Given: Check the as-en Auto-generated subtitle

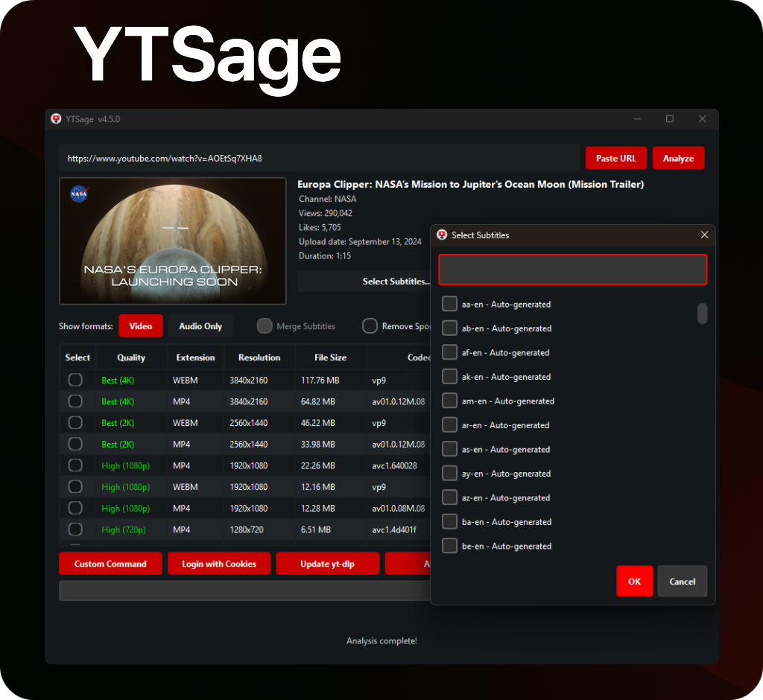Looking at the screenshot, I should pos(449,450).
